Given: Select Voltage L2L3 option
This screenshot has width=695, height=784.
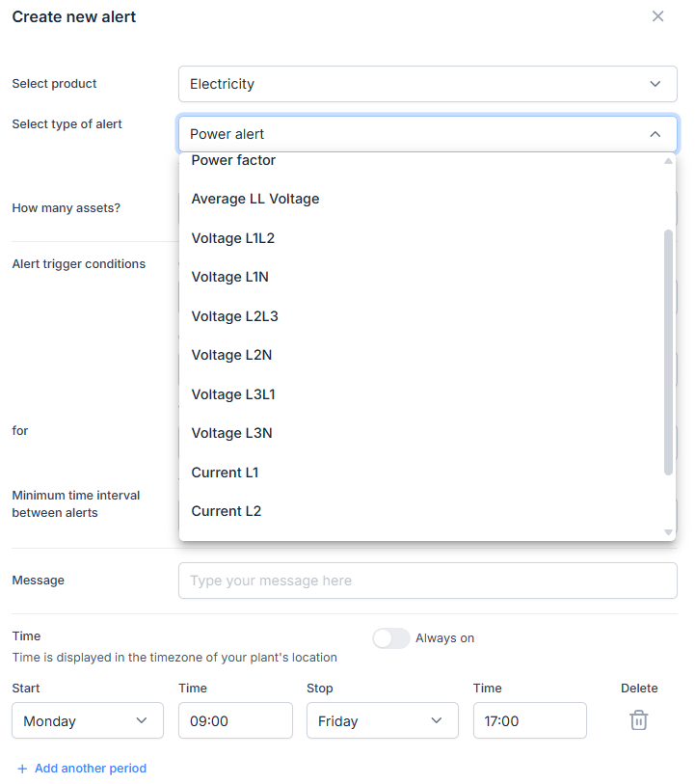Looking at the screenshot, I should coord(234,316).
